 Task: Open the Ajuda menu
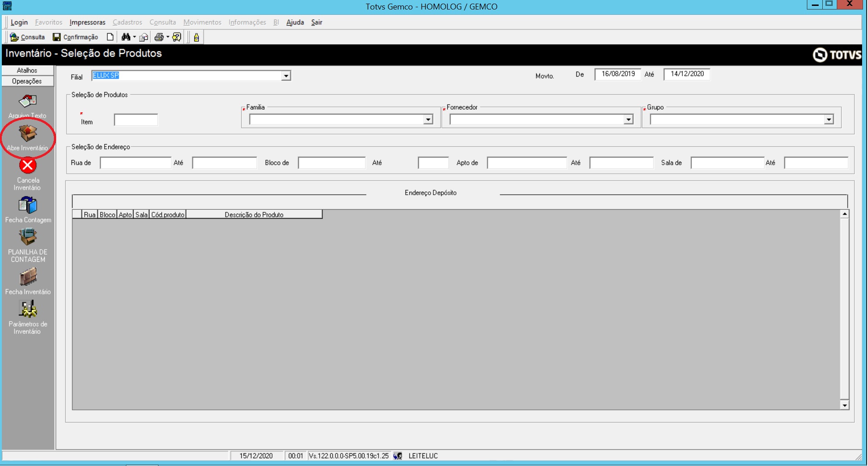click(x=295, y=22)
